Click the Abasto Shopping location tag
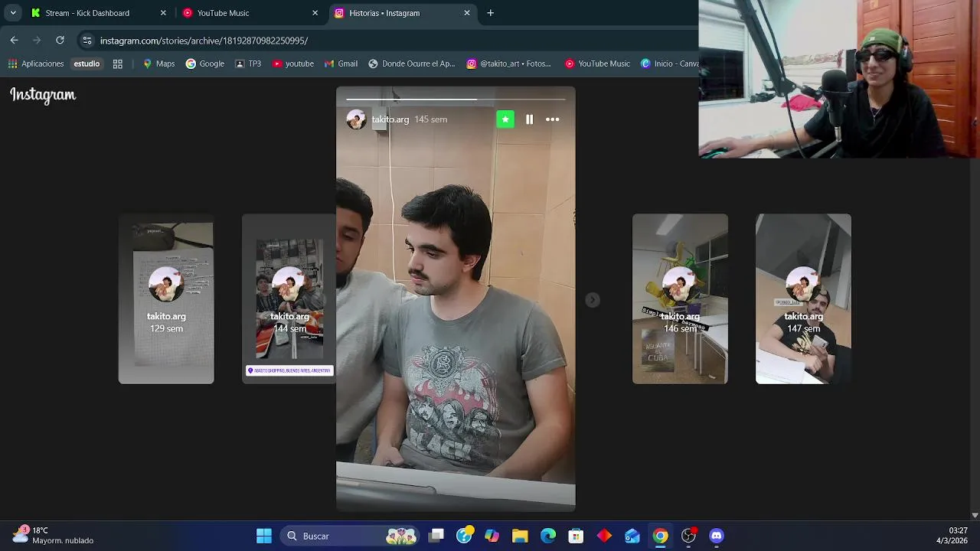The height and width of the screenshot is (551, 980). pyautogui.click(x=289, y=370)
